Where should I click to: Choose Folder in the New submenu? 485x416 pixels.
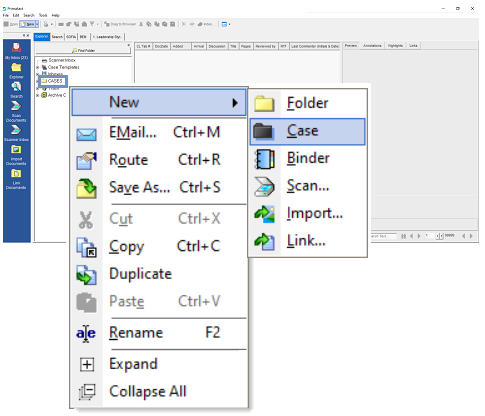pos(307,103)
